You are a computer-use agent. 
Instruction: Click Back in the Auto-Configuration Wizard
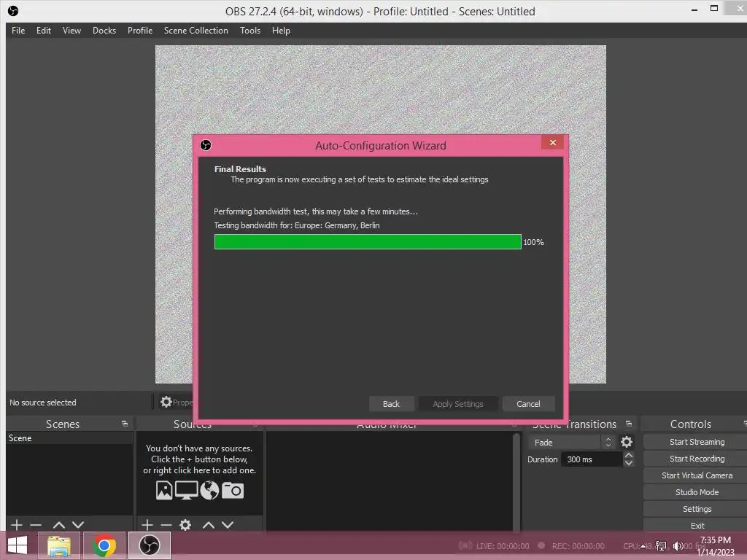tap(391, 404)
